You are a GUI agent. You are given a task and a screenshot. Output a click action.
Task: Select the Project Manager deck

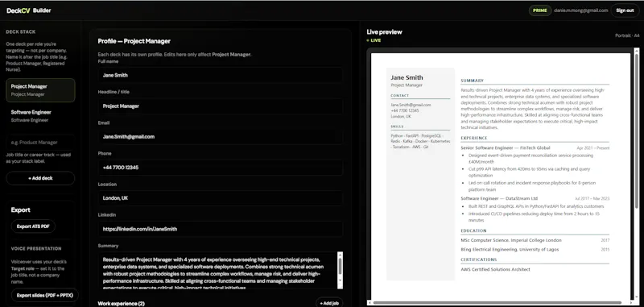click(x=40, y=90)
